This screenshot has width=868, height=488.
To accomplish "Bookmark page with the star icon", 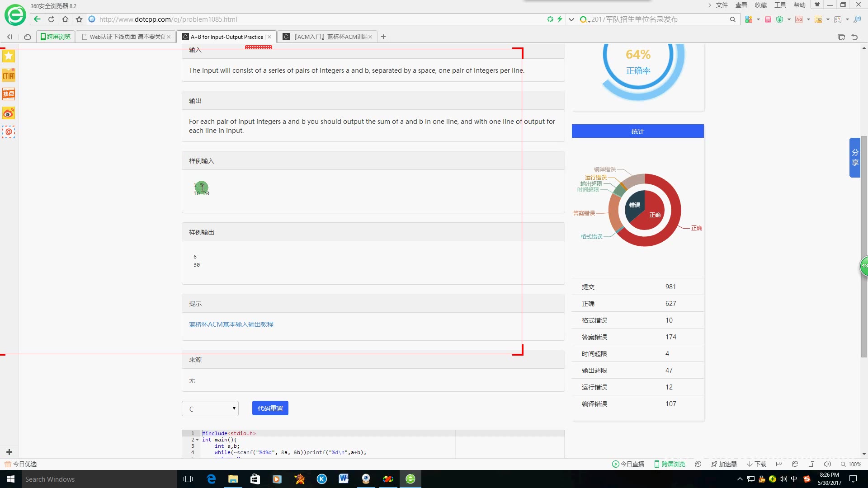I will [x=79, y=19].
